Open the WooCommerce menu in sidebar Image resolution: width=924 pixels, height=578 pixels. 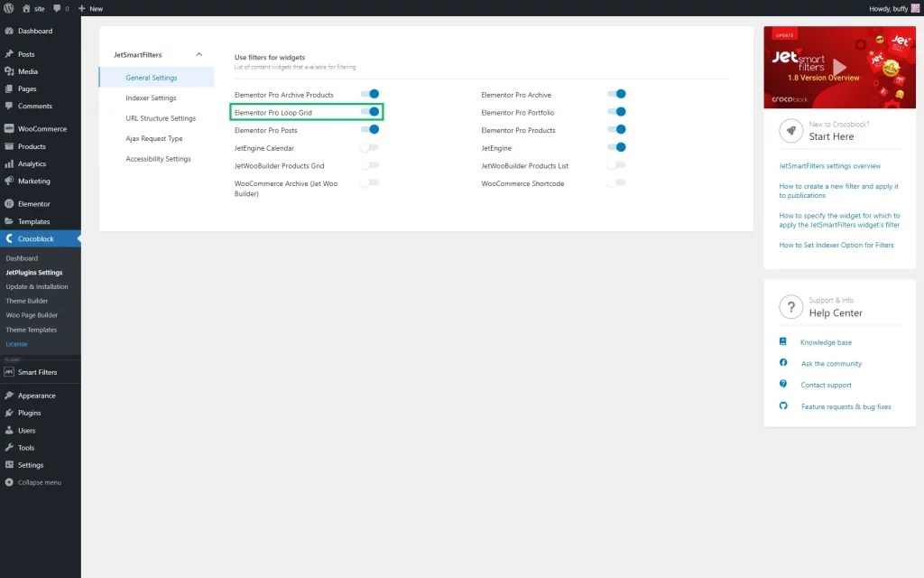(x=41, y=128)
